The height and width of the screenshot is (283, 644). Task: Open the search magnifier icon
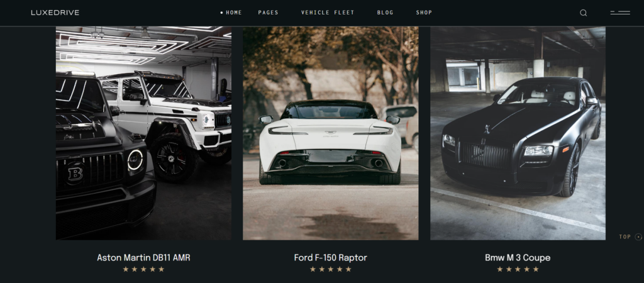tap(583, 13)
